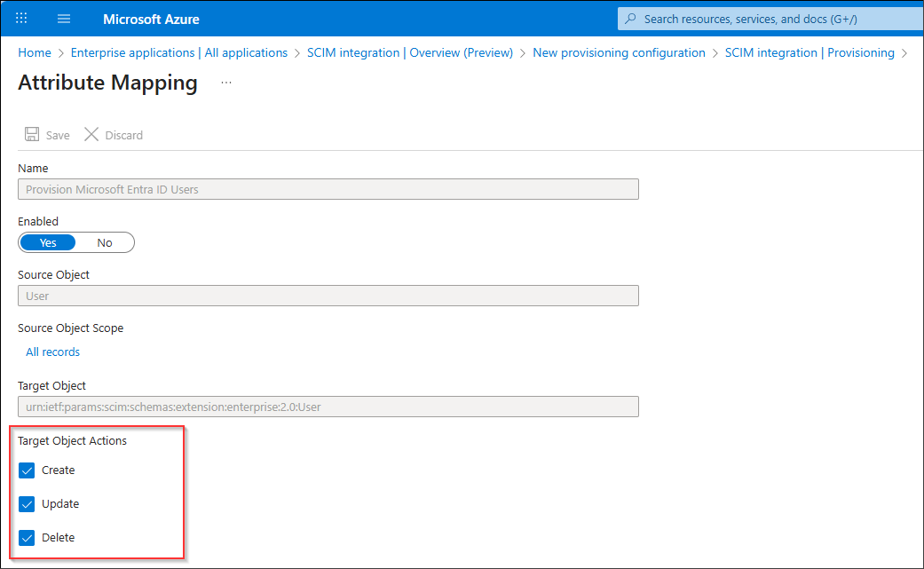Click the Attribute Mapping page heading
The width and height of the screenshot is (924, 569).
tap(107, 83)
